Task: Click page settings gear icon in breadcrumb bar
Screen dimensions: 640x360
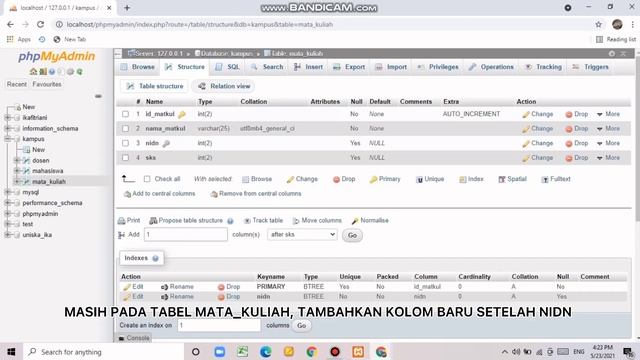Action: pyautogui.click(x=611, y=53)
